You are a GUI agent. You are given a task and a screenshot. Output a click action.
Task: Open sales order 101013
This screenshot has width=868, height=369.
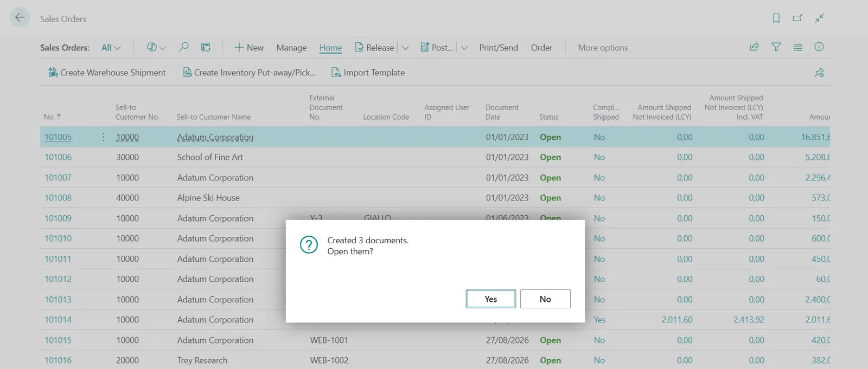[x=58, y=300]
